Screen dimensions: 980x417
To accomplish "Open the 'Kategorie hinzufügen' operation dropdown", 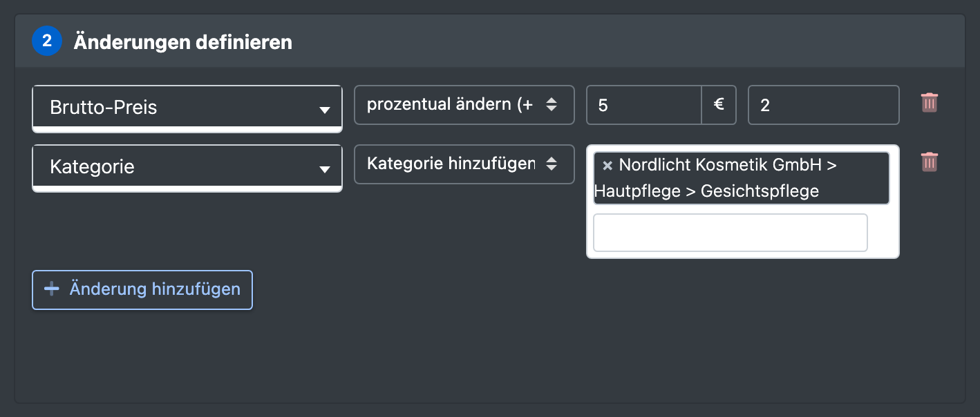I will click(464, 164).
